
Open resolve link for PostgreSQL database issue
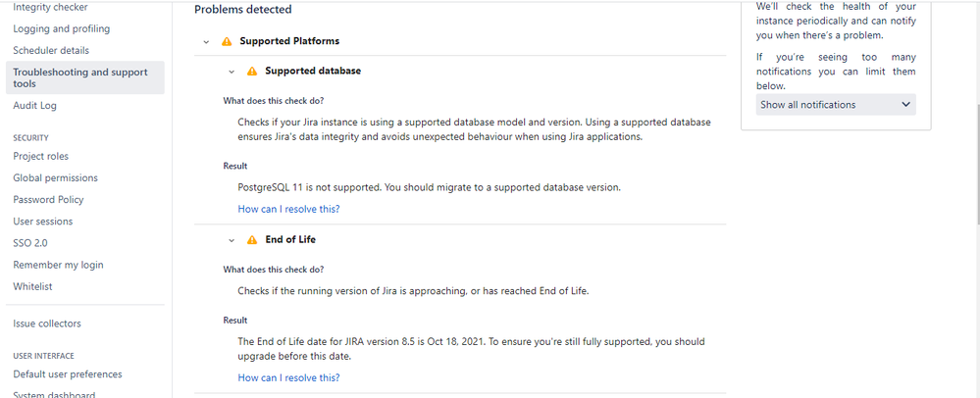(x=288, y=209)
